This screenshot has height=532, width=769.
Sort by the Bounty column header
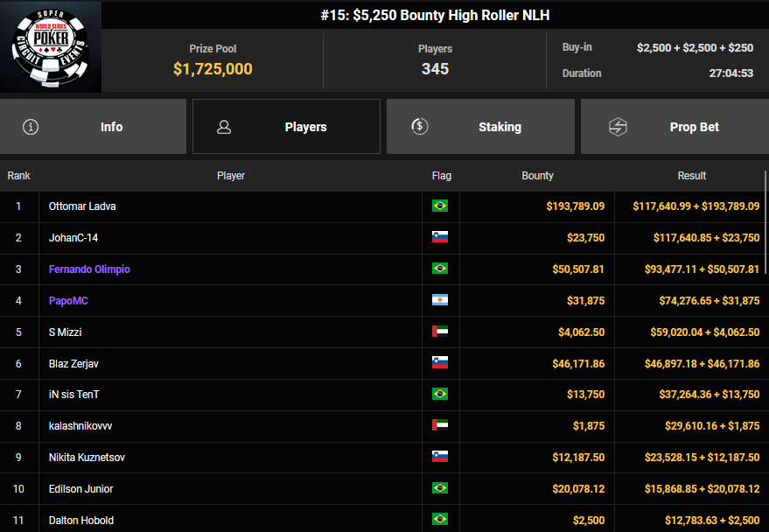pyautogui.click(x=537, y=176)
